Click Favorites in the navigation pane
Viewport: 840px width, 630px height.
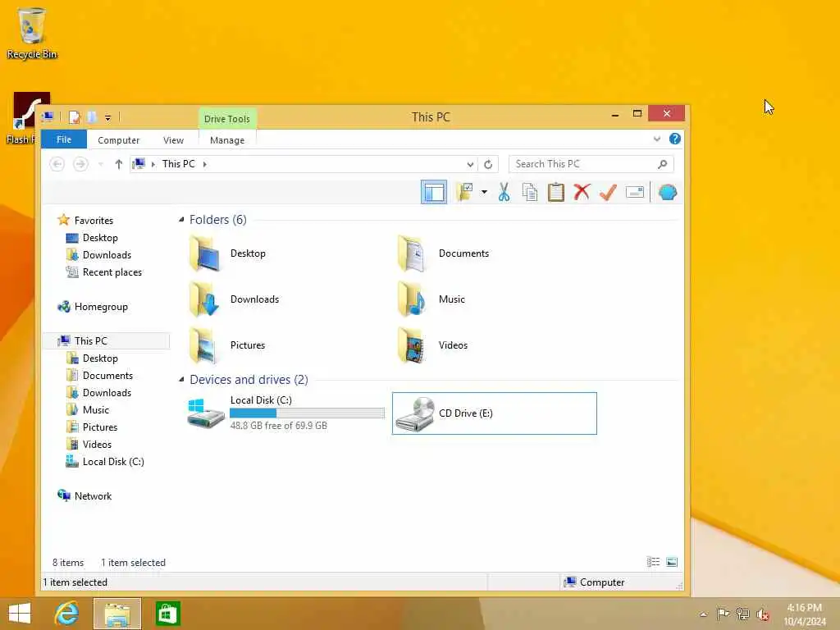[x=94, y=220]
